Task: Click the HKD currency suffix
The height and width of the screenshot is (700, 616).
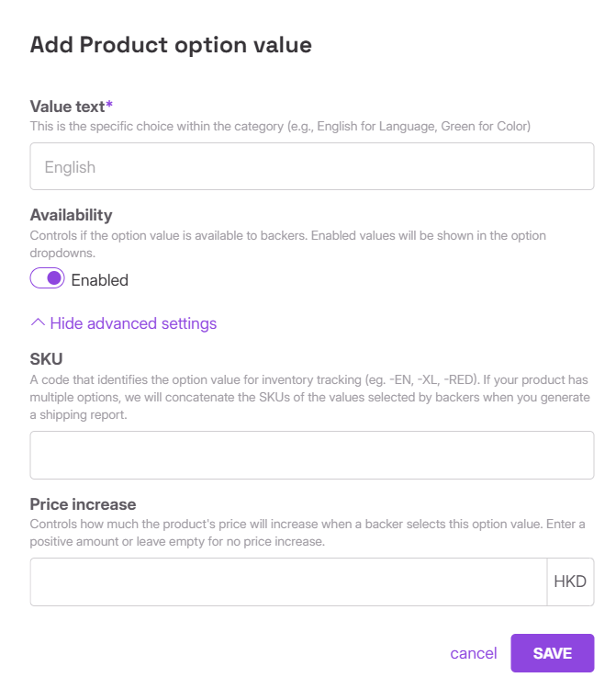Action: coord(570,581)
